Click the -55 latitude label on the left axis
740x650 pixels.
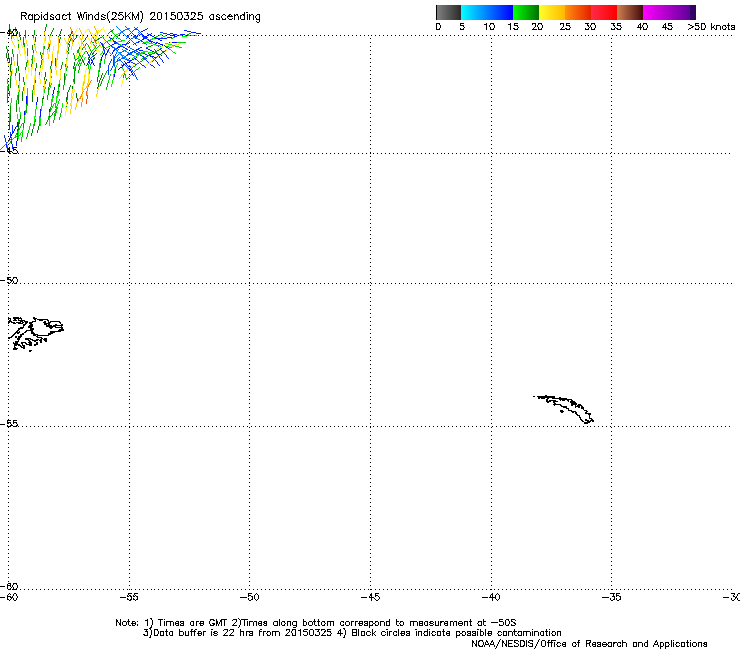click(x=9, y=424)
